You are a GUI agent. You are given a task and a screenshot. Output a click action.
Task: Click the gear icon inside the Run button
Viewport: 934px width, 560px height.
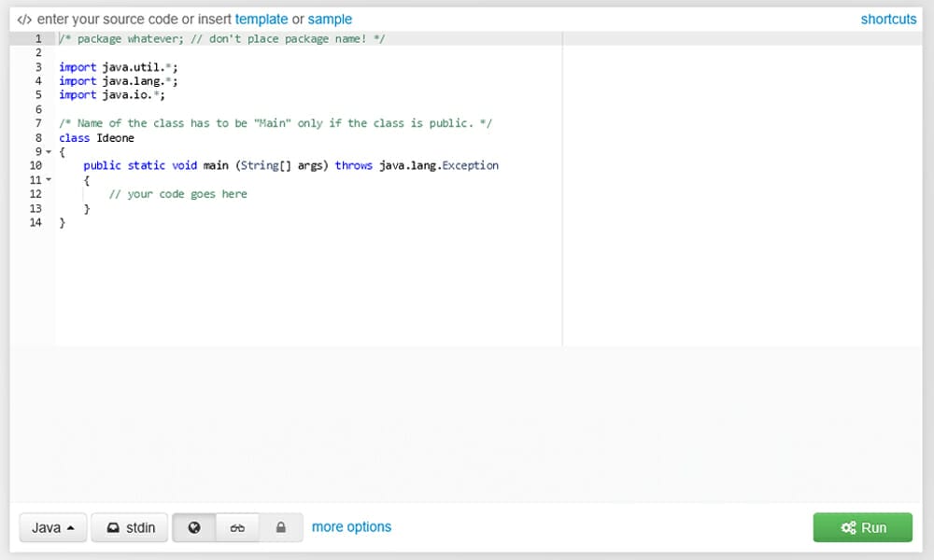tap(846, 527)
